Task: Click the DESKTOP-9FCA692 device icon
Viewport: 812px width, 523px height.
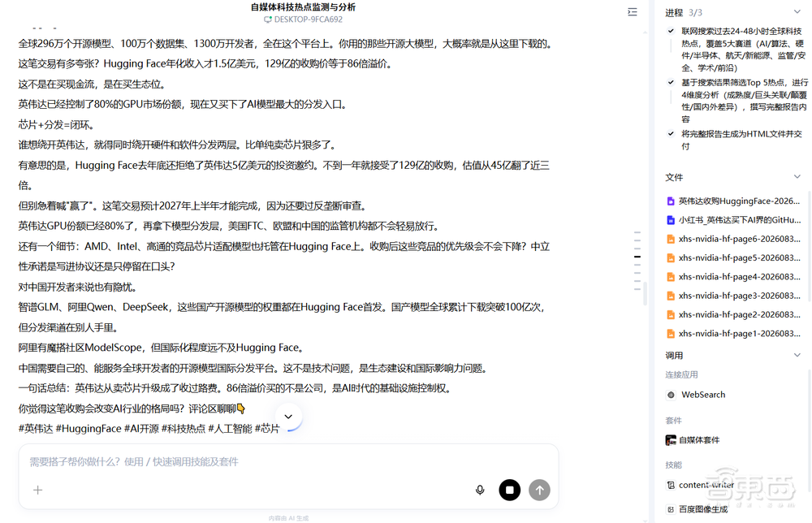Action: pos(268,19)
